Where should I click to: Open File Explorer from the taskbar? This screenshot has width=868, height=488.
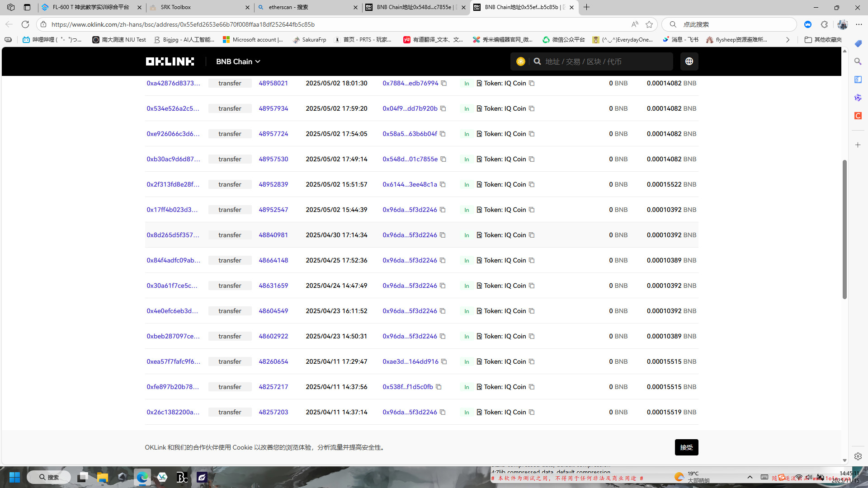tap(102, 477)
